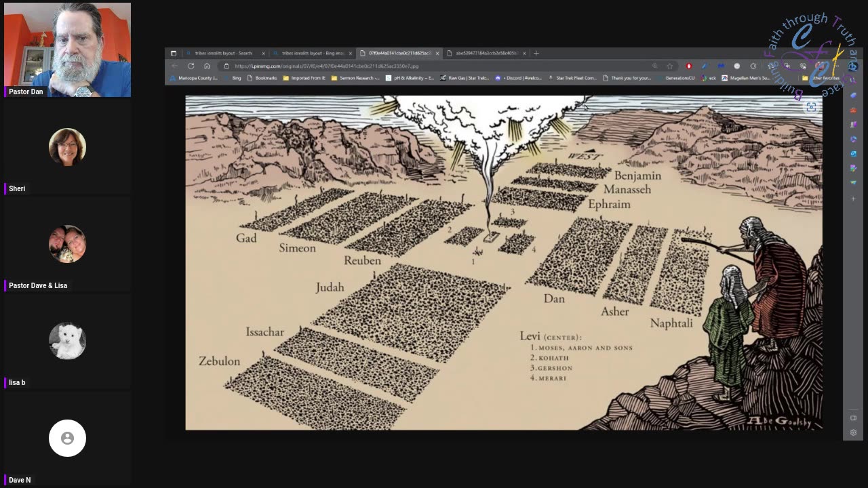Click the 'Dave N' name label
868x488 pixels.
20,480
